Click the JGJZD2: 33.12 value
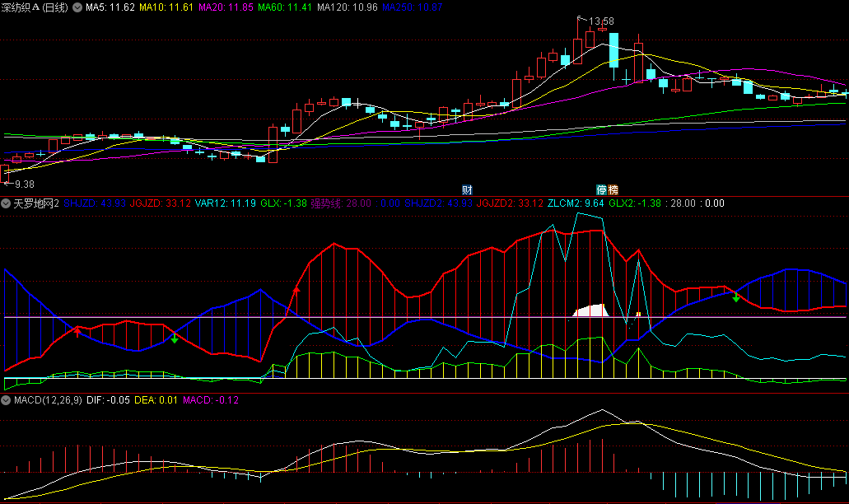 (510, 203)
